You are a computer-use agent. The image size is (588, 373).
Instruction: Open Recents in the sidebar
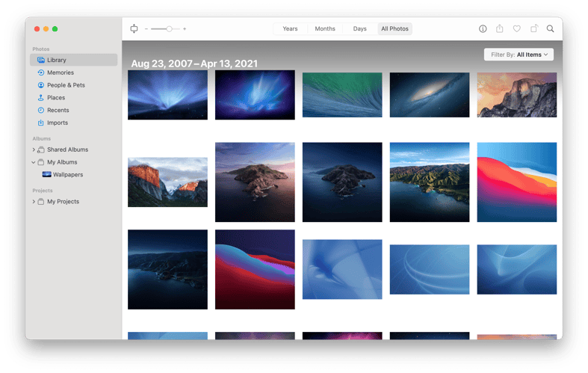[73, 110]
